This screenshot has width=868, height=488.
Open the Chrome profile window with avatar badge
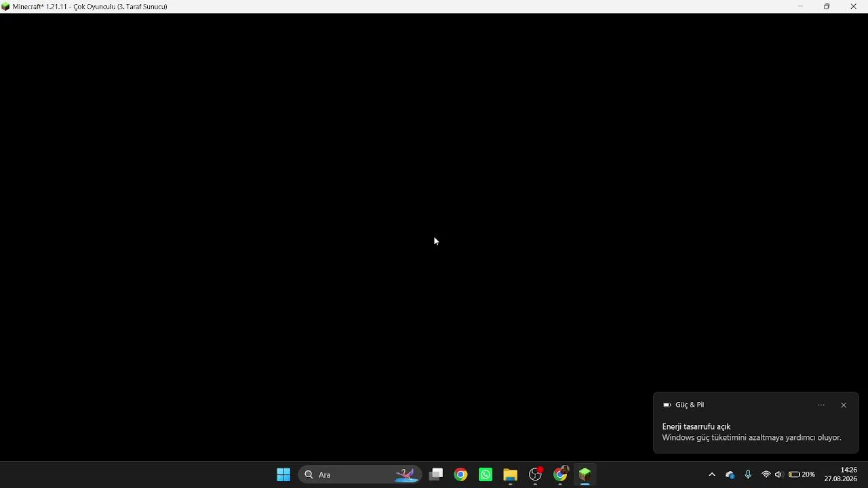[x=561, y=474]
